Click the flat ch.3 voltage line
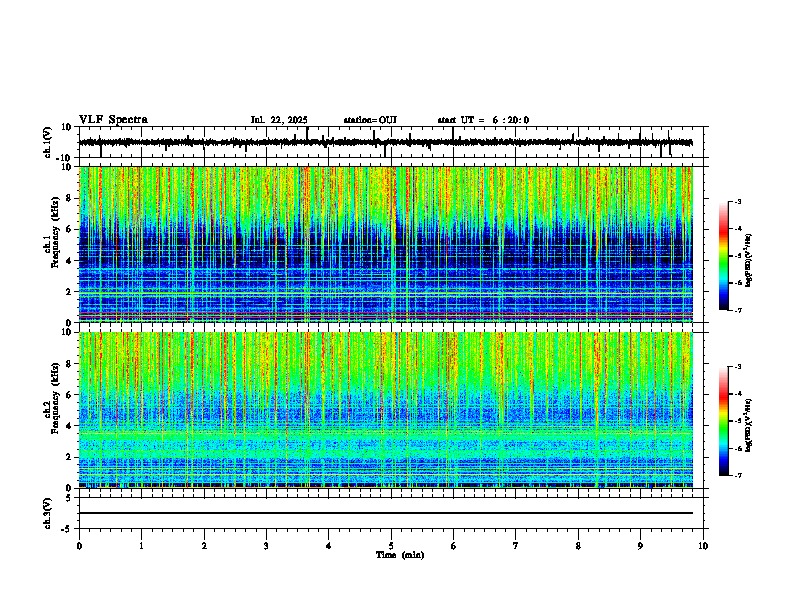The image size is (792, 612). (385, 513)
